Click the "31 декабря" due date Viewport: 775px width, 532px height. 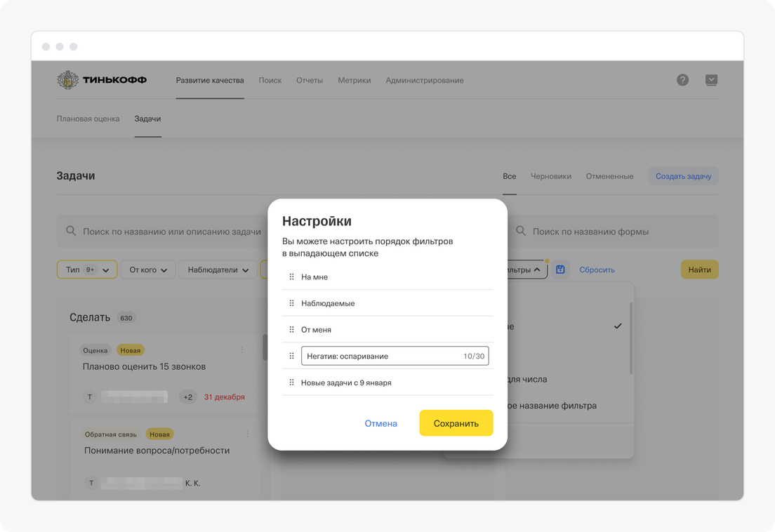(225, 397)
